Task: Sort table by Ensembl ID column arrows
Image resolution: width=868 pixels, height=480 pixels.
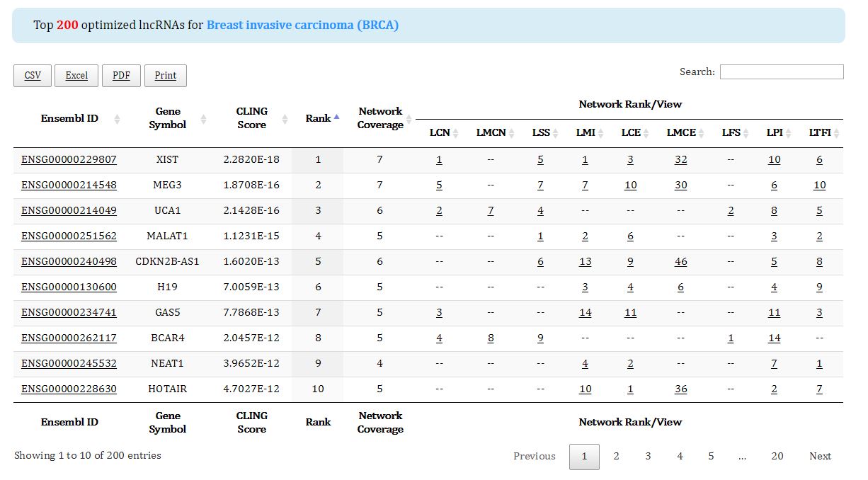Action: pos(117,119)
